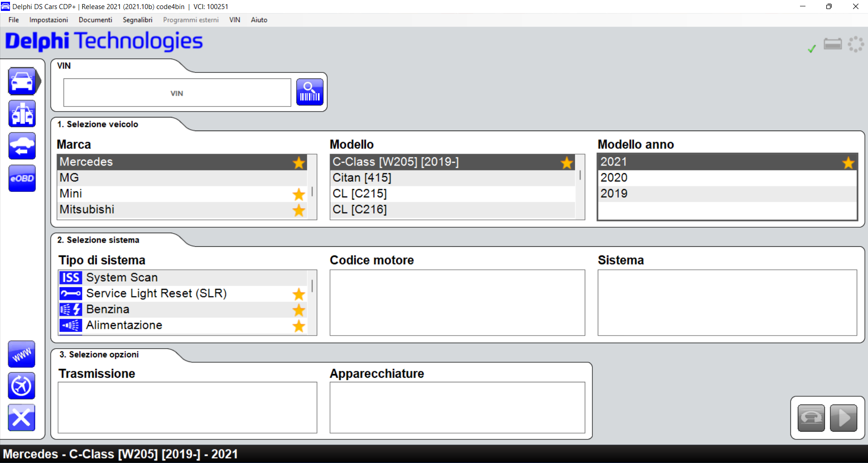The image size is (868, 463).
Task: Select model year 2021
Action: [x=727, y=162]
